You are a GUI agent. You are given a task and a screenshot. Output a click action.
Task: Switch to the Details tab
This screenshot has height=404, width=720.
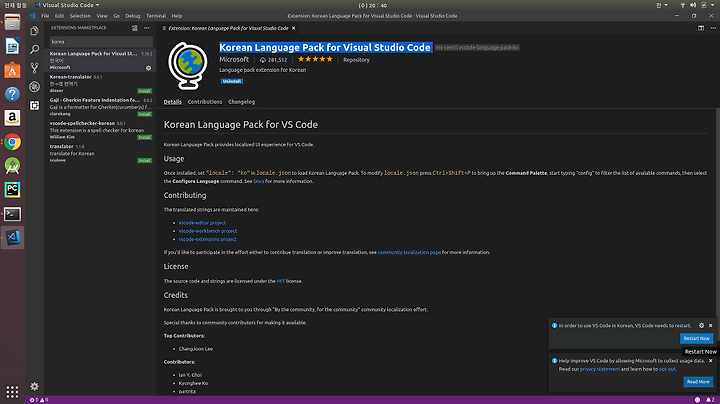tap(173, 102)
